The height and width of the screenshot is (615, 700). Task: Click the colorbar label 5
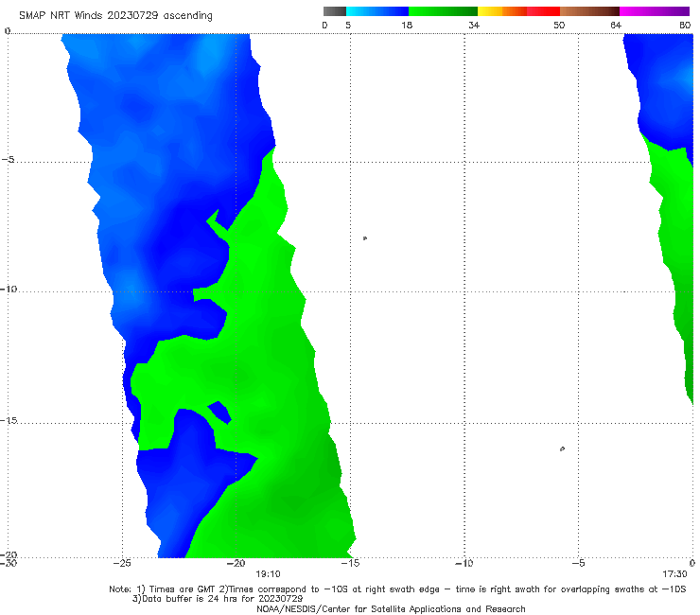pos(348,25)
